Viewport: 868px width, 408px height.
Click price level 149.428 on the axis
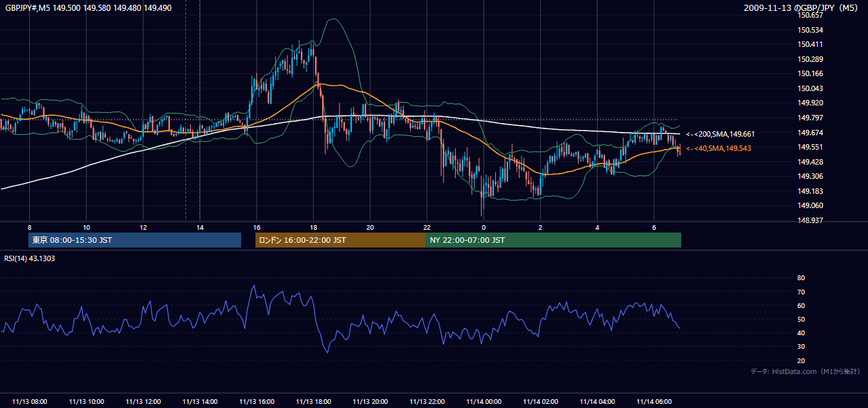(810, 162)
